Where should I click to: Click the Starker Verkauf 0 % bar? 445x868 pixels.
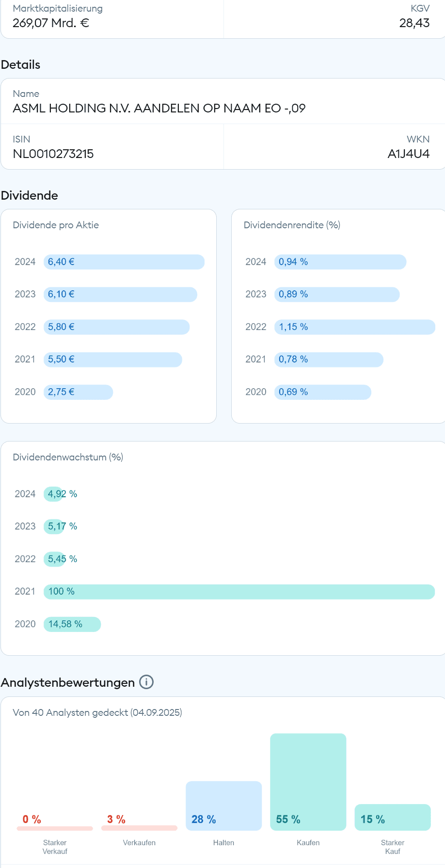click(x=55, y=828)
